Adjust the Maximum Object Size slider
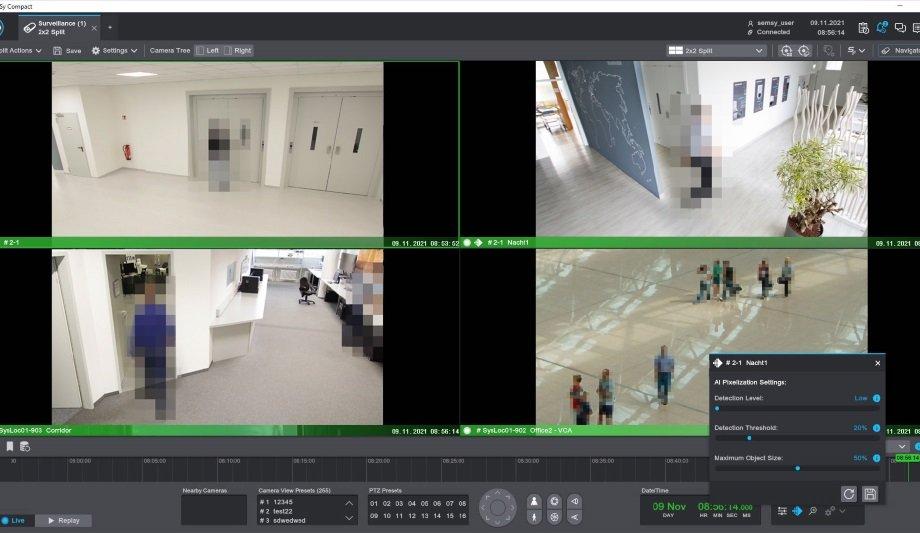This screenshot has height=533, width=920. click(796, 468)
